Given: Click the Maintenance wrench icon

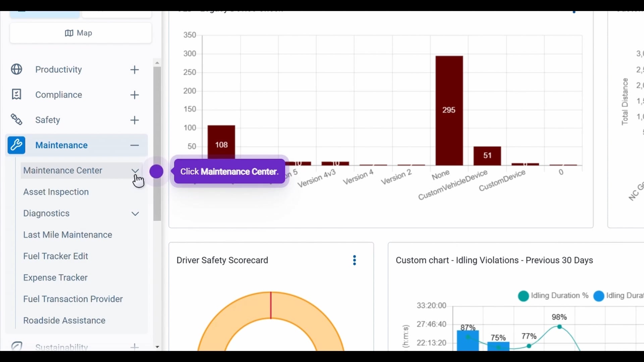Looking at the screenshot, I should (16, 145).
